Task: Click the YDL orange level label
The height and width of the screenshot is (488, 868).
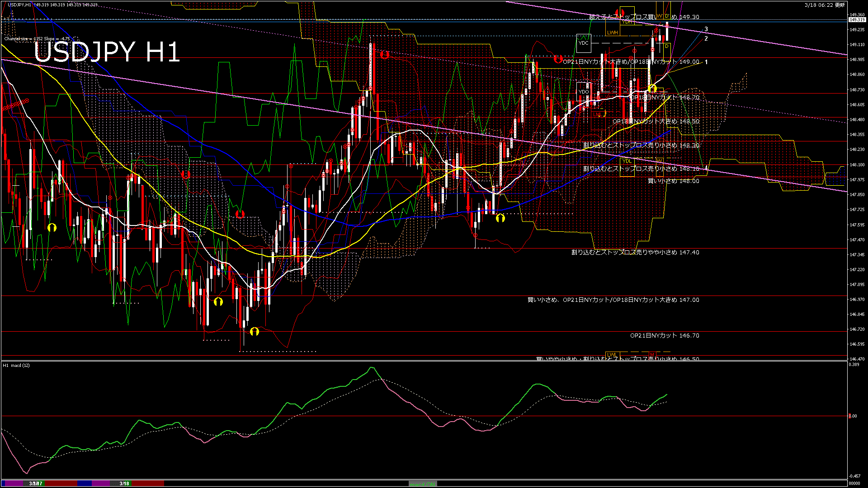Action: pos(627,161)
